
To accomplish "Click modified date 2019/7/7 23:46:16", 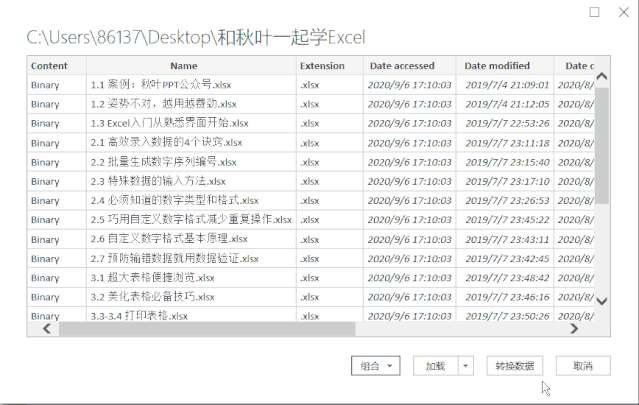I will (x=507, y=297).
